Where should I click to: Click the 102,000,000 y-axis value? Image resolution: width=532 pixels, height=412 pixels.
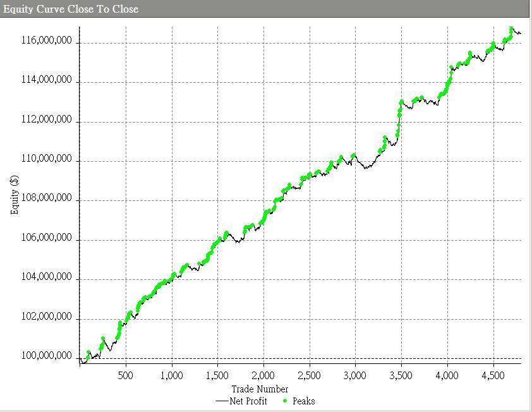pyautogui.click(x=47, y=317)
